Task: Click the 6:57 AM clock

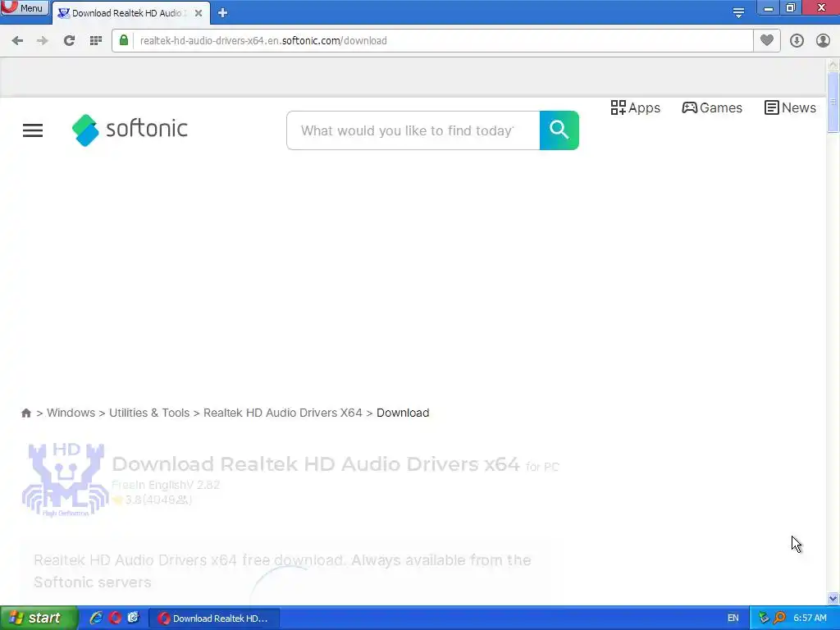Action: [810, 619]
